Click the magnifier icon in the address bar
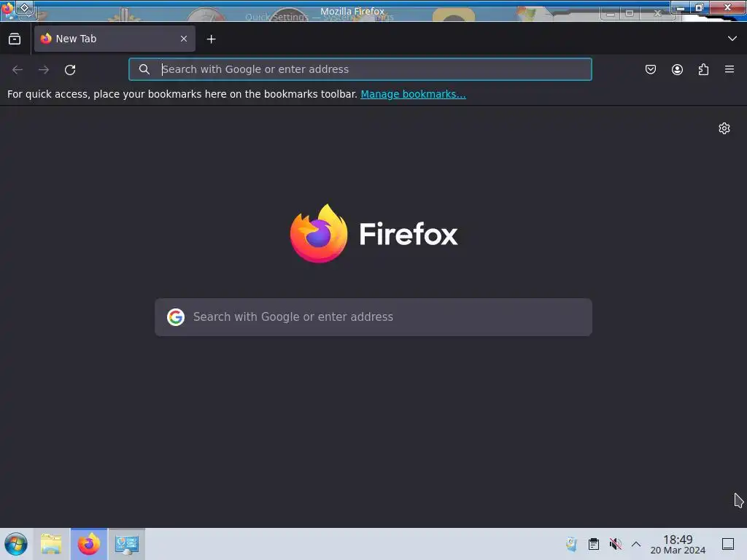This screenshot has width=747, height=560. pos(144,69)
